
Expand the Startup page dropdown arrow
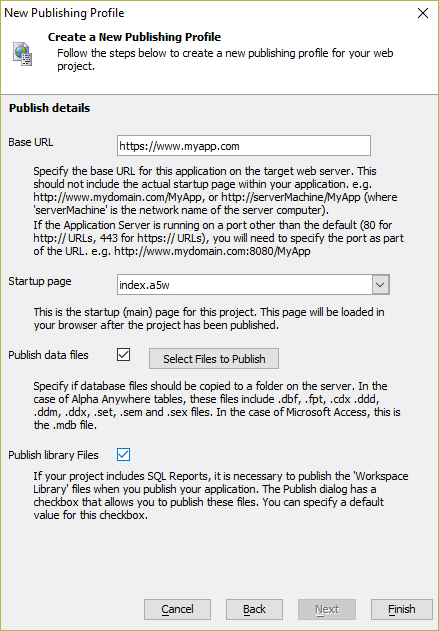point(380,285)
